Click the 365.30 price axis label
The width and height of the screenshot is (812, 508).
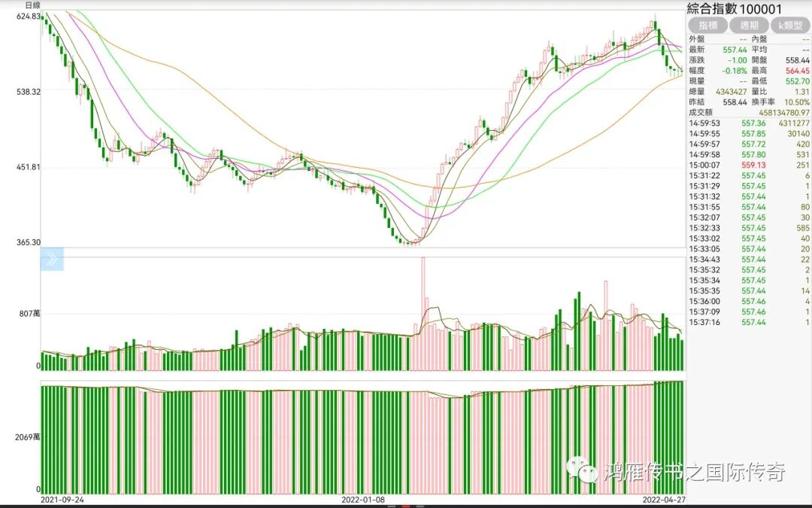29,242
